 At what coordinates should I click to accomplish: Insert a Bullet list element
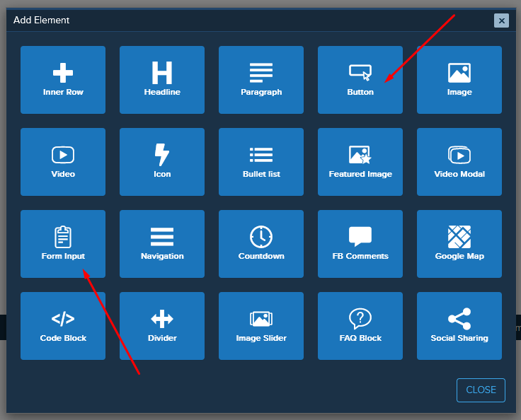(x=261, y=162)
